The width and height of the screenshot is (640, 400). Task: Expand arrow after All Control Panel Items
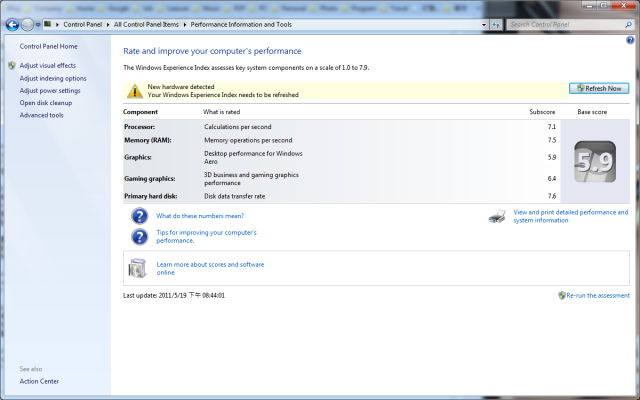click(x=185, y=24)
